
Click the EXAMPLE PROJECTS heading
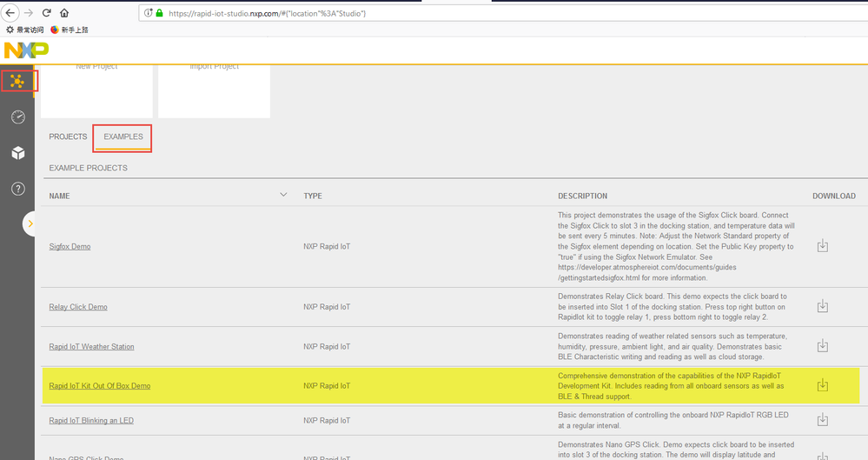click(x=88, y=168)
